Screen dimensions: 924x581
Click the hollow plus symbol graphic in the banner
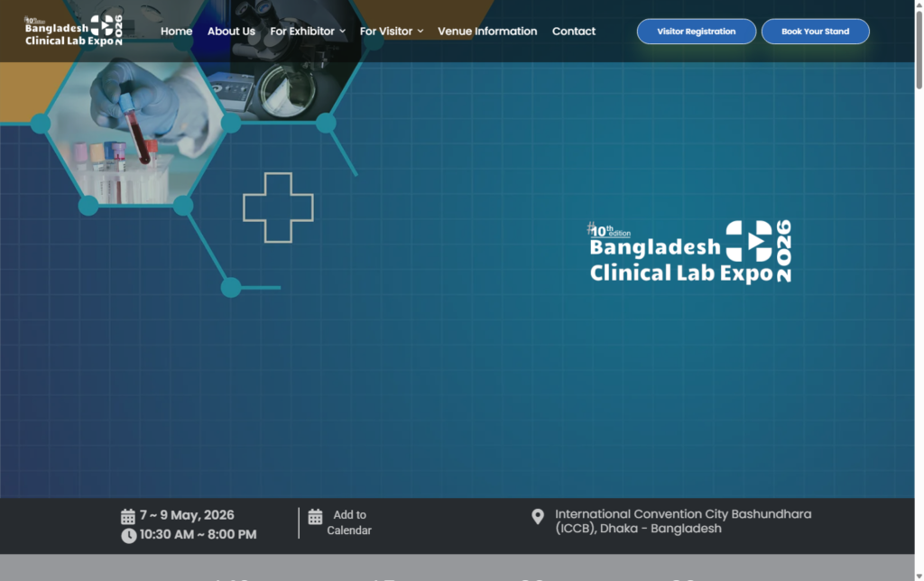(277, 208)
